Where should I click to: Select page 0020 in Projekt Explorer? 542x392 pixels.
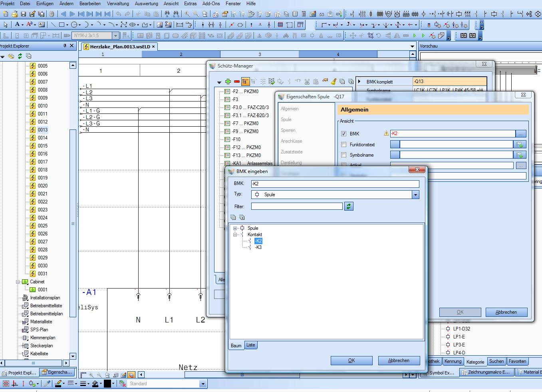(43, 186)
